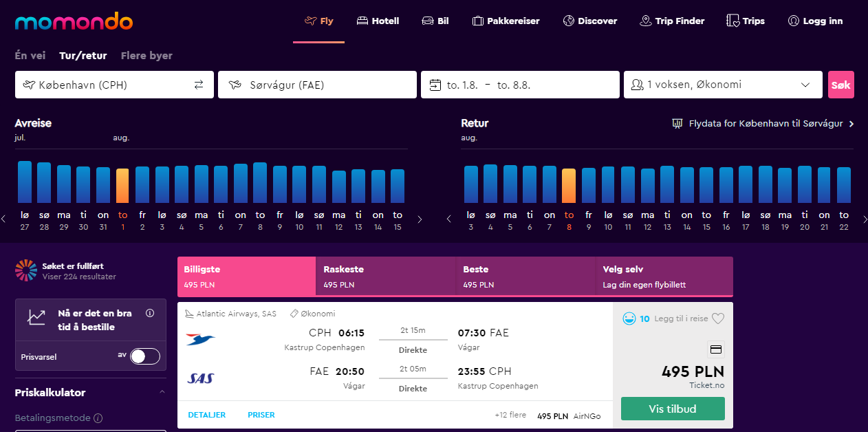Viewport: 868px width, 432px height.
Task: Click the heart icon to save trip
Action: pyautogui.click(x=718, y=318)
